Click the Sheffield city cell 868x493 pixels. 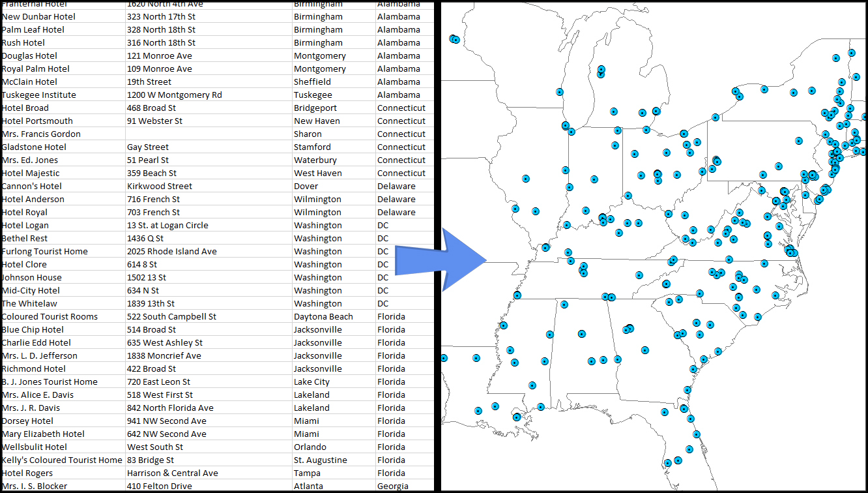(x=312, y=82)
